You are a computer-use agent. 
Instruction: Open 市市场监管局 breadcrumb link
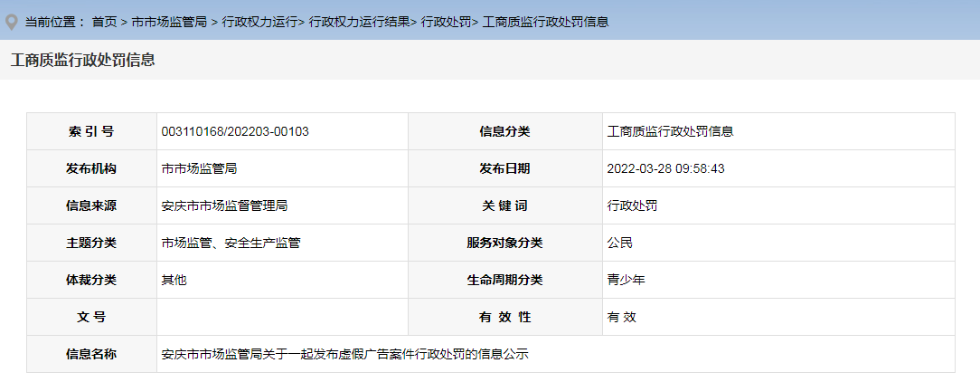[x=169, y=21]
